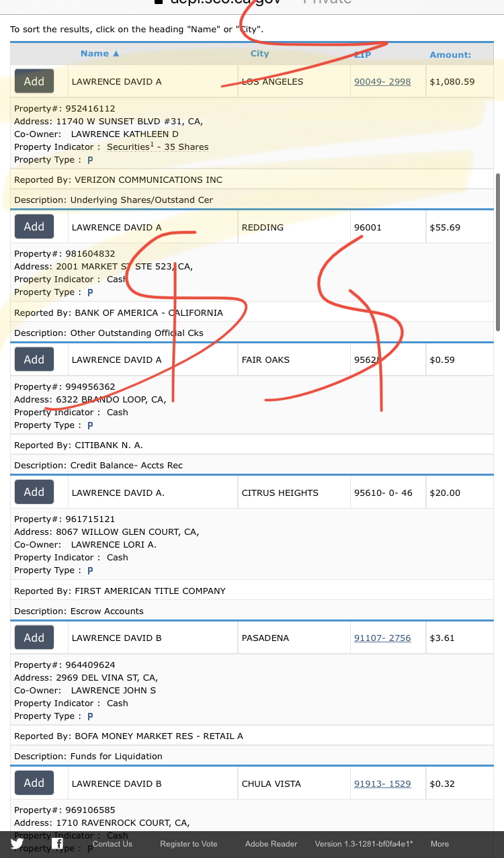Open Adobe Reader footer link
Viewport: 504px width, 858px height.
tap(271, 844)
